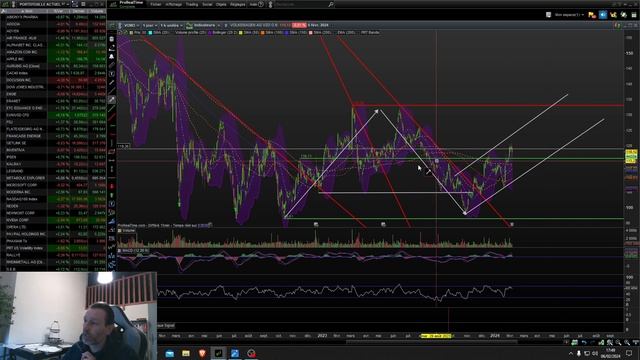The image size is (640, 360).
Task: Click the blue square icon in top-right toolbar
Action: tap(603, 15)
